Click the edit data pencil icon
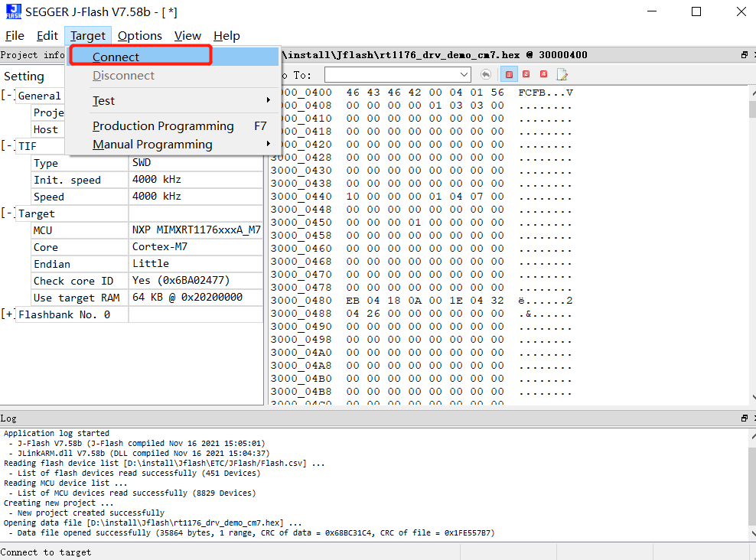 click(x=562, y=74)
